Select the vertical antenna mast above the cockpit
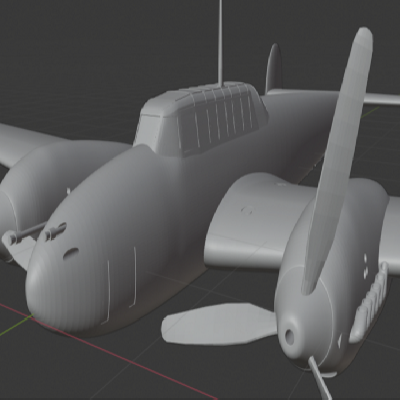Image resolution: width=400 pixels, height=400 pixels. tap(220, 42)
